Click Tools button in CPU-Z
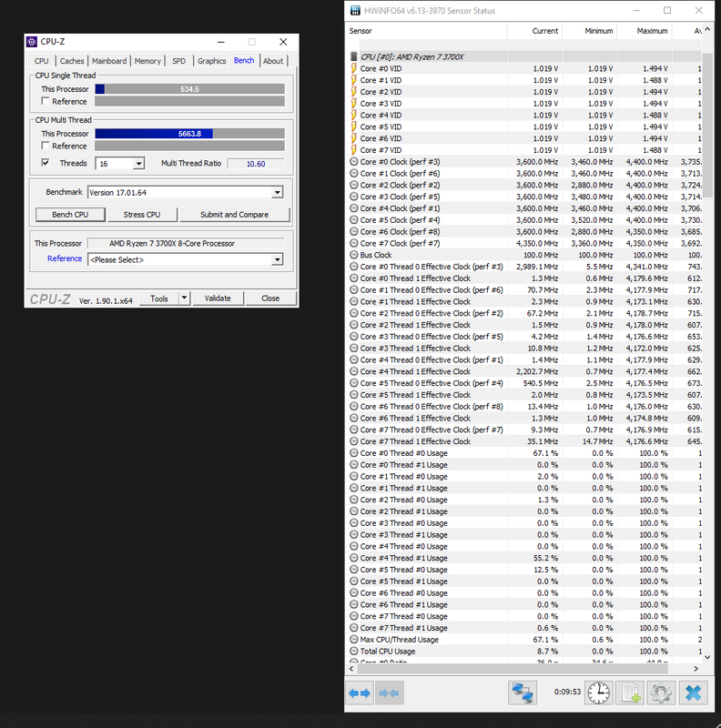Screen dimensions: 721x728 pos(159,298)
